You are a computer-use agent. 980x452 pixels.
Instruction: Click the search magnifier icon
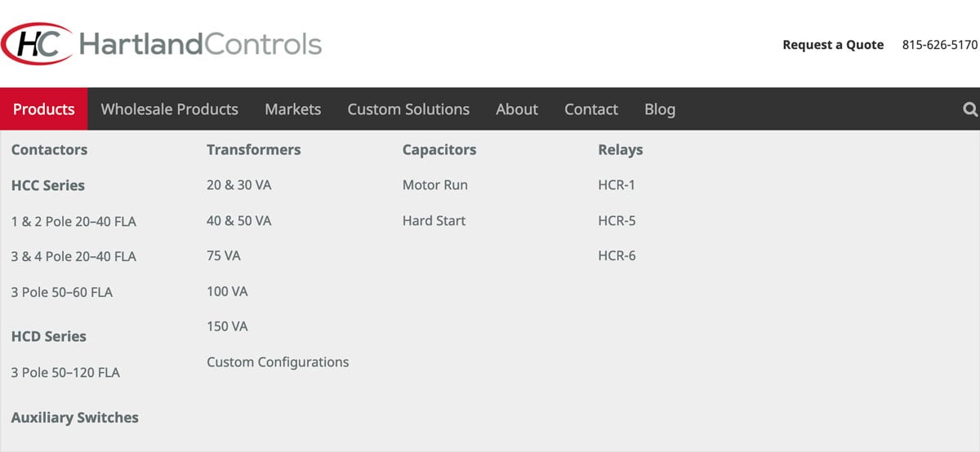tap(970, 109)
